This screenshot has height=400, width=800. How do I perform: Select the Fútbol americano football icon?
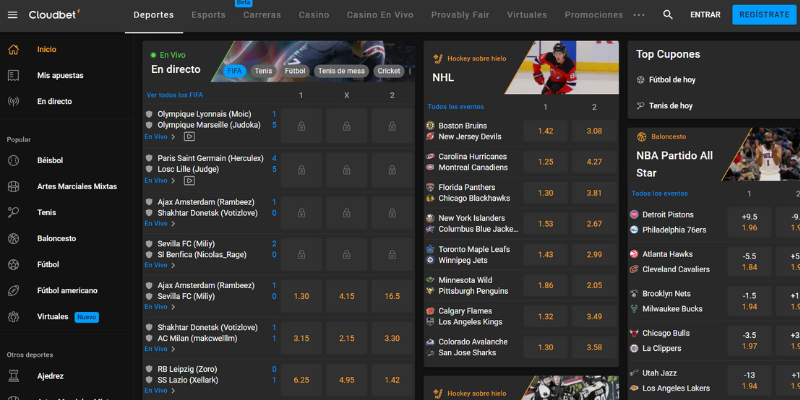[x=14, y=290]
